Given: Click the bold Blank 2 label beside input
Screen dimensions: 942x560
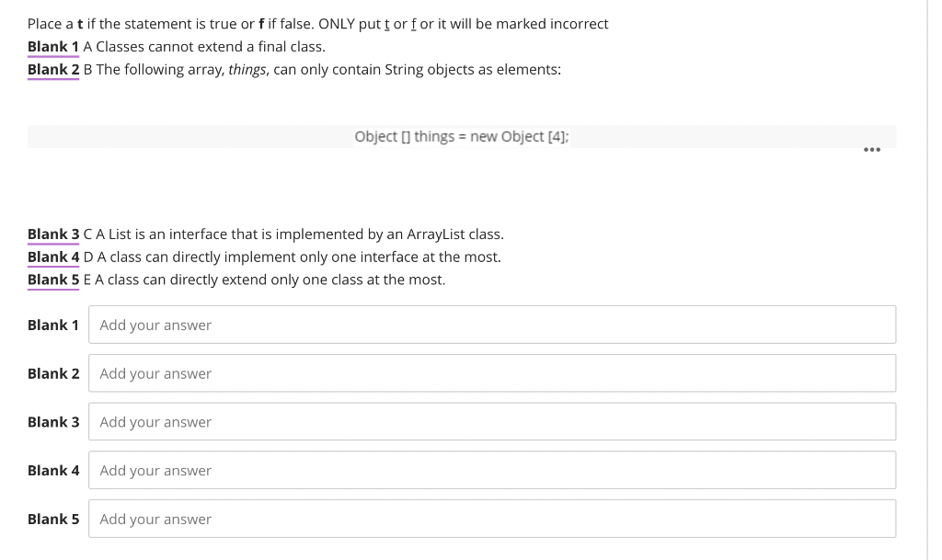Looking at the screenshot, I should pyautogui.click(x=53, y=374).
